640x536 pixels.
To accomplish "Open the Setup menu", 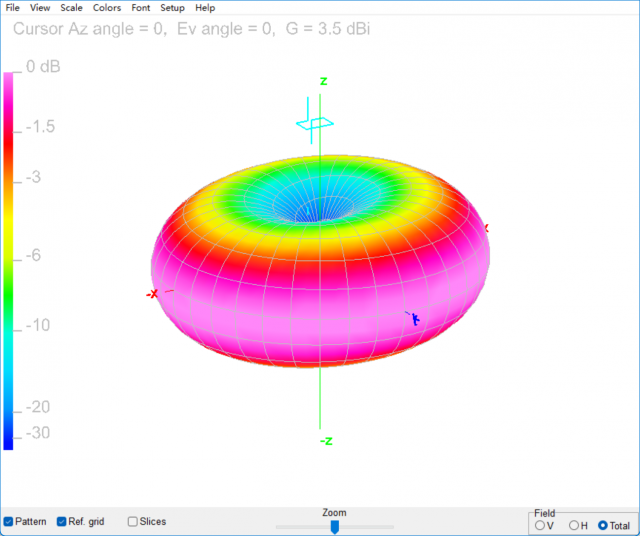I will point(172,8).
